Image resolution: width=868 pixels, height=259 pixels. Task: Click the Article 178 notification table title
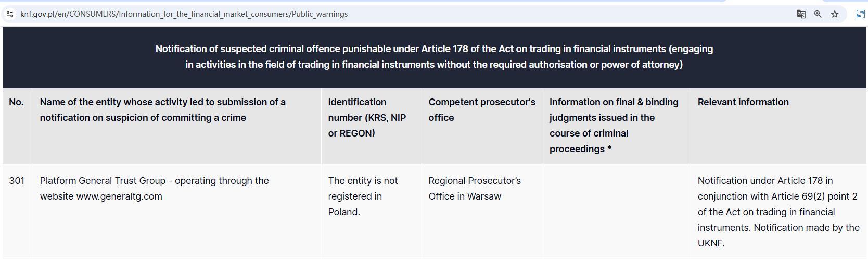point(434,57)
